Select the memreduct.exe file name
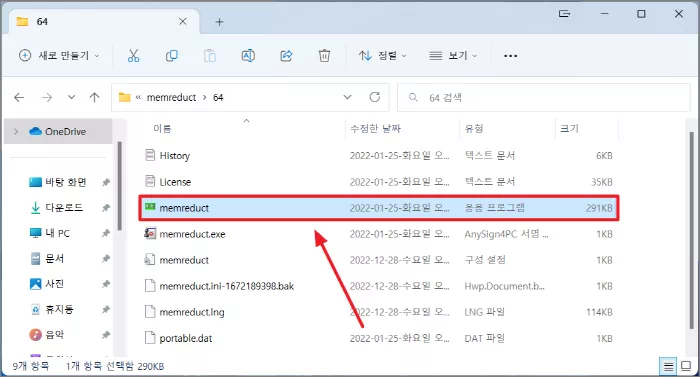This screenshot has width=700, height=377. tap(192, 234)
